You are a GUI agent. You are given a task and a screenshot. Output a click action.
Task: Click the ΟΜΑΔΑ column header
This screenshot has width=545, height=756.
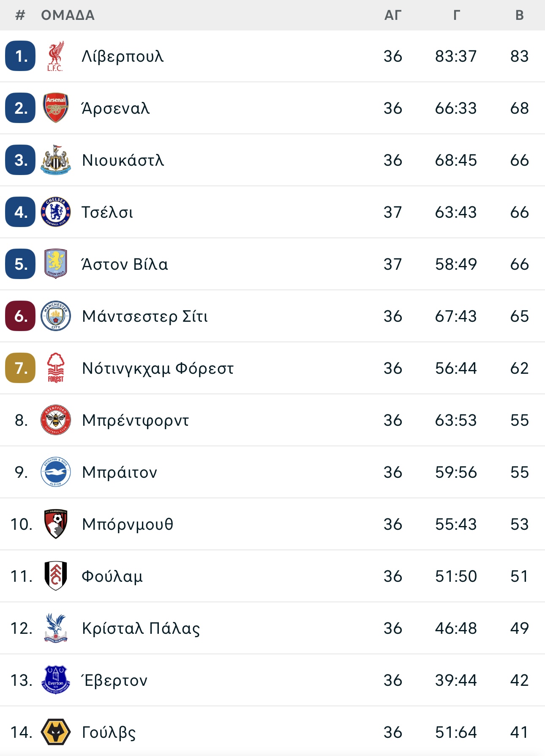(x=68, y=15)
